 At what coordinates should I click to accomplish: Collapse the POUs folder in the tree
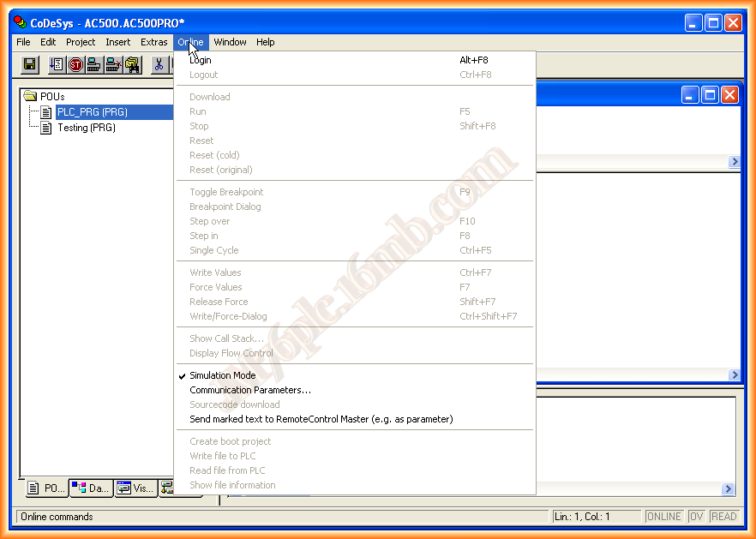[x=30, y=97]
